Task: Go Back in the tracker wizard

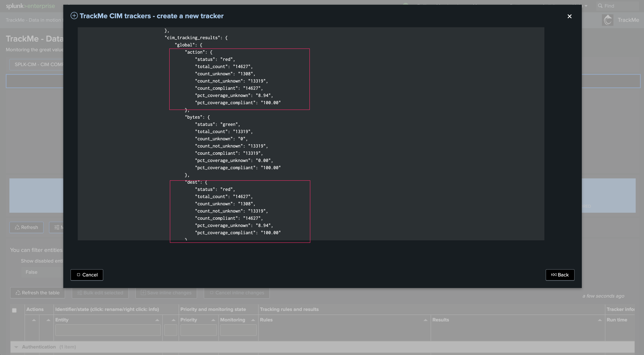Action: 560,275
